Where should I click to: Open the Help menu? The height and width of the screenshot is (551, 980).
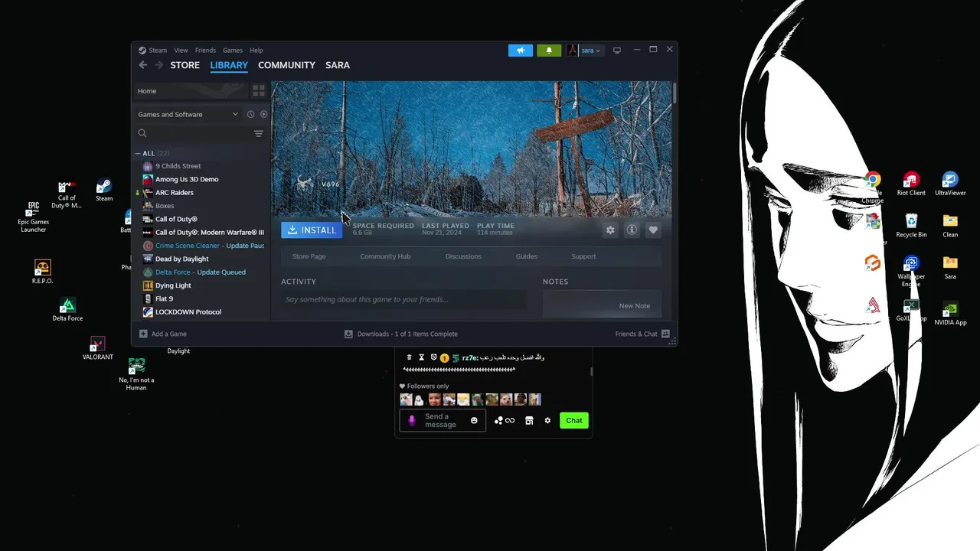coord(256,51)
